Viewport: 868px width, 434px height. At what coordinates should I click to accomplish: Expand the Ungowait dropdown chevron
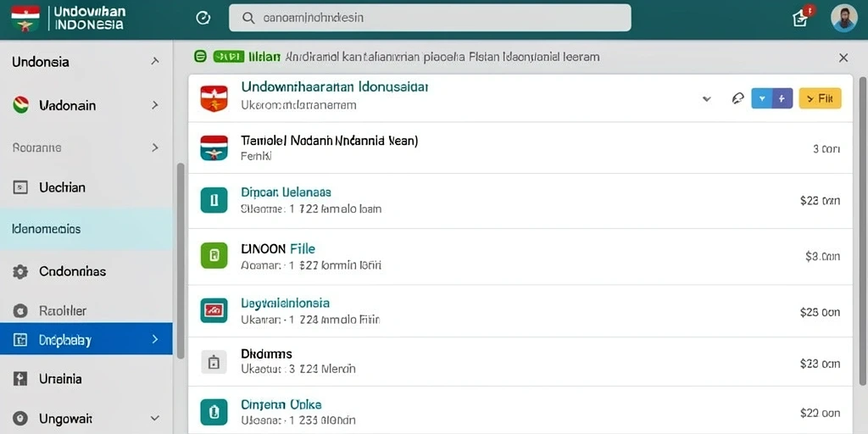[x=155, y=419]
